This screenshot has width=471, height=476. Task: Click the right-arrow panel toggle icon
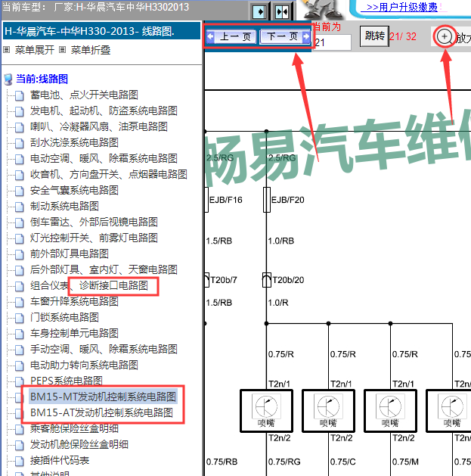click(x=260, y=12)
